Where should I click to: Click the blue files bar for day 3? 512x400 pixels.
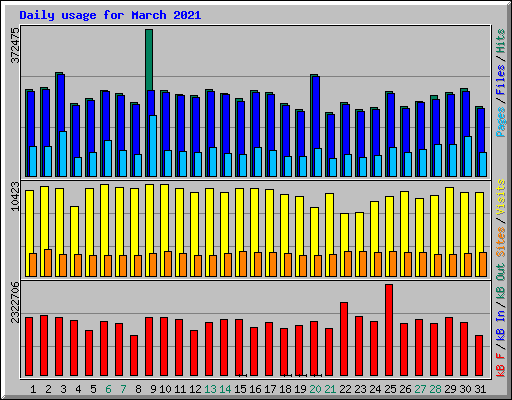click(61, 103)
